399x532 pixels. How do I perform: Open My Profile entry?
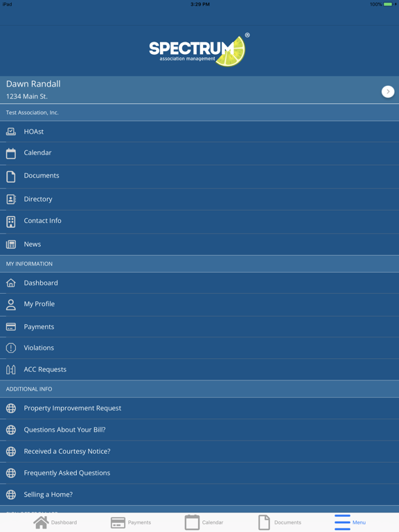click(x=199, y=305)
